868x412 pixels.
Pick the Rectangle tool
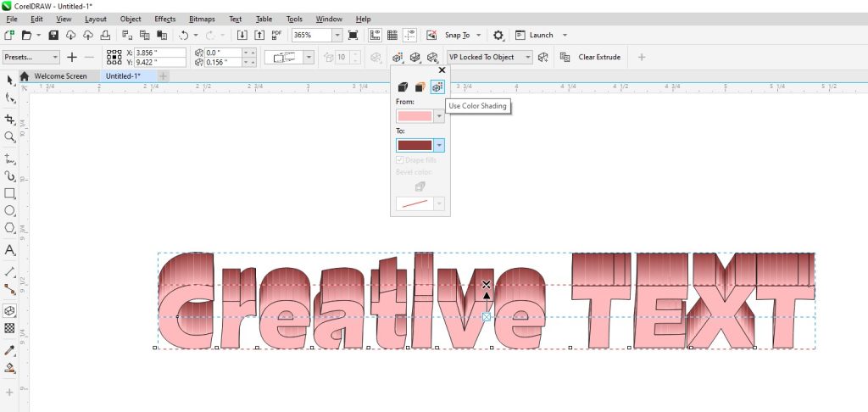pos(9,192)
